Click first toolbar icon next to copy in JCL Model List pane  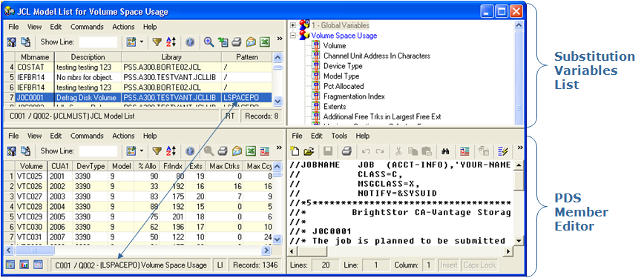pyautogui.click(x=12, y=42)
